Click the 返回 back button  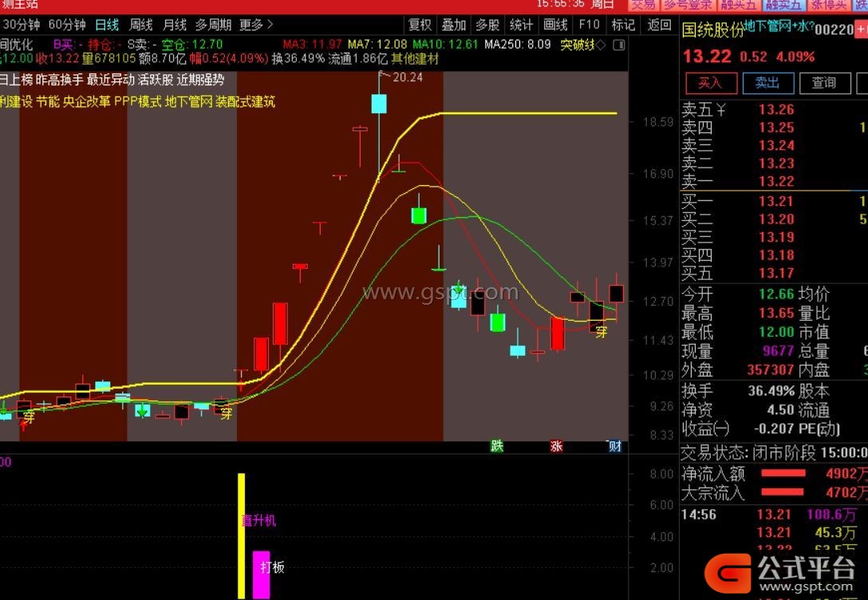pos(659,25)
